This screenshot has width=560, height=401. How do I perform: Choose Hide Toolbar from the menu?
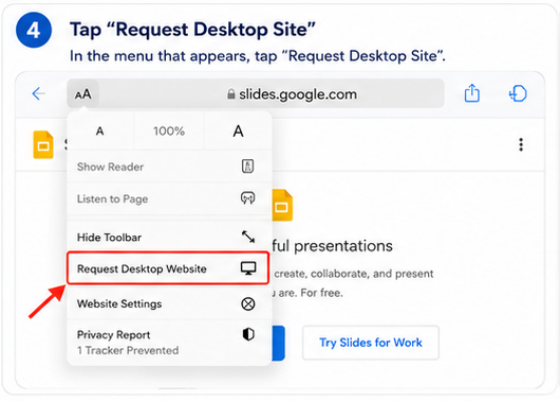tap(168, 237)
